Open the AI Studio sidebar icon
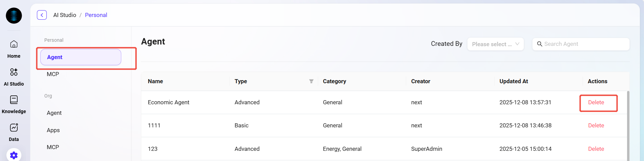The width and height of the screenshot is (644, 161). coord(14,72)
